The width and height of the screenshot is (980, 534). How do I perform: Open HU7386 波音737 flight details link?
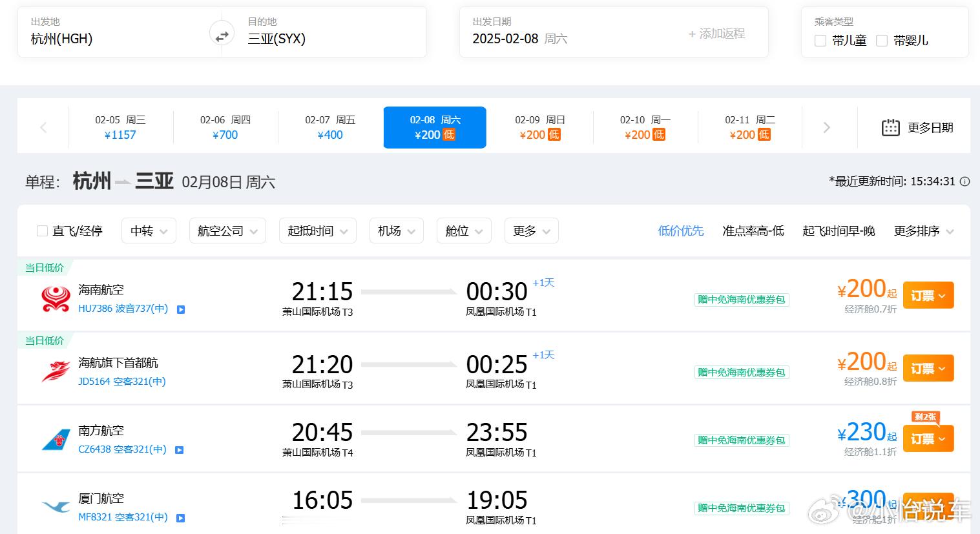[x=123, y=309]
